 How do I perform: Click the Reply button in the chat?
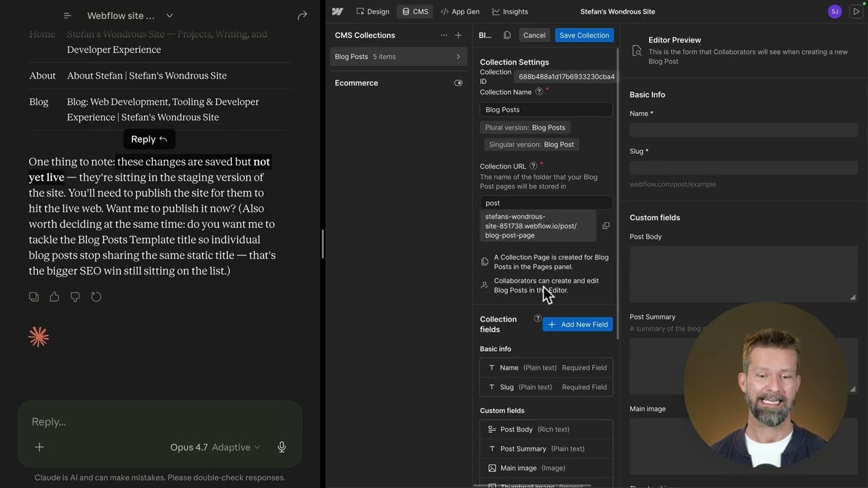tap(149, 139)
